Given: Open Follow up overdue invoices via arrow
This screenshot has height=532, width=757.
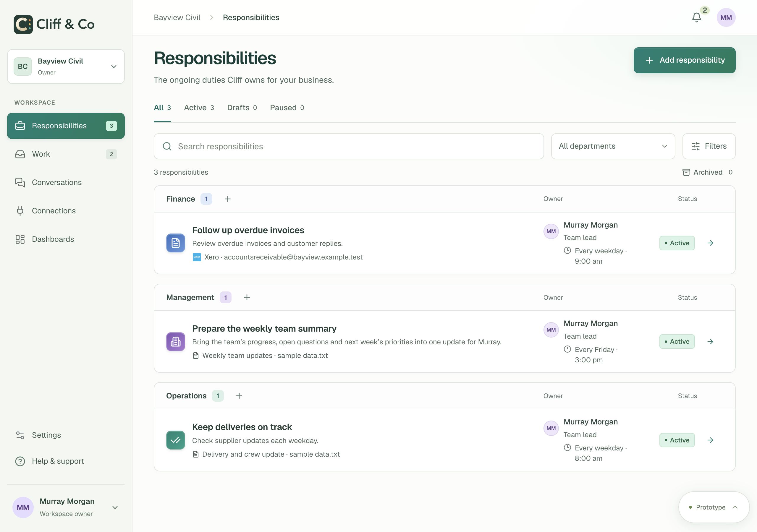Looking at the screenshot, I should [x=711, y=243].
